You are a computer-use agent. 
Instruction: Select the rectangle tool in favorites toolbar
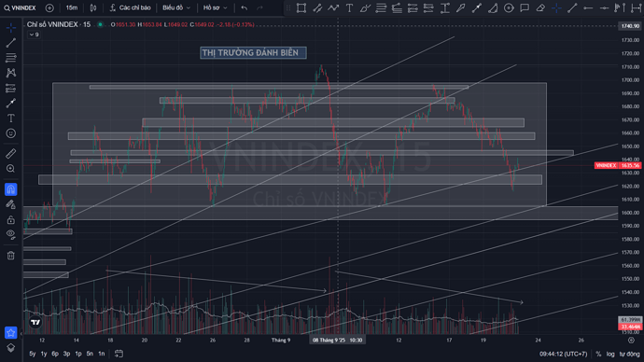301,7
